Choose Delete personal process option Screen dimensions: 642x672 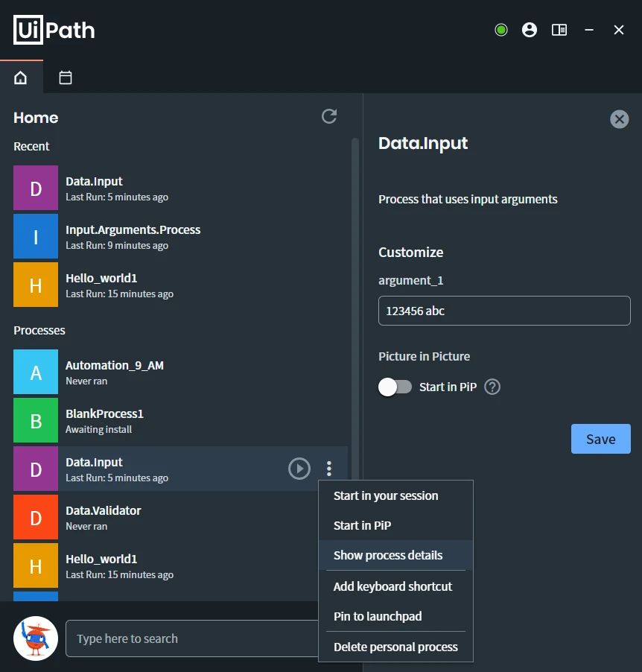(x=395, y=647)
